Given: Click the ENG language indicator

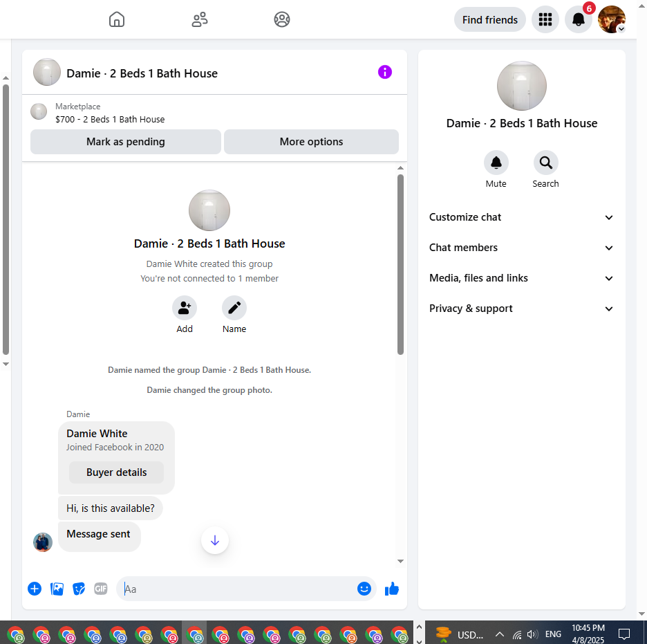Looking at the screenshot, I should [x=553, y=634].
